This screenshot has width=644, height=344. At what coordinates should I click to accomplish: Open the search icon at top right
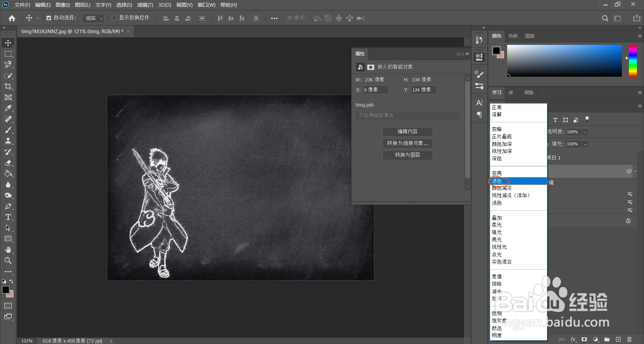click(x=605, y=18)
